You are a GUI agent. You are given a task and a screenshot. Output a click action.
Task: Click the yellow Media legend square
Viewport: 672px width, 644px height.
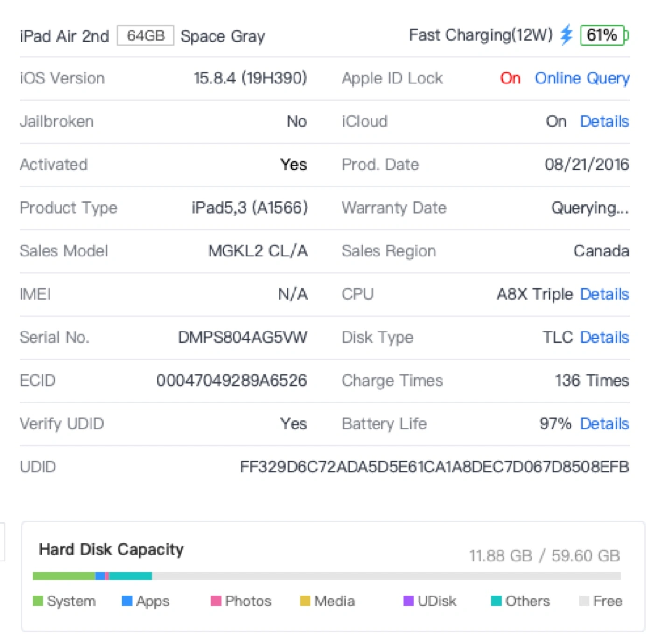click(305, 601)
